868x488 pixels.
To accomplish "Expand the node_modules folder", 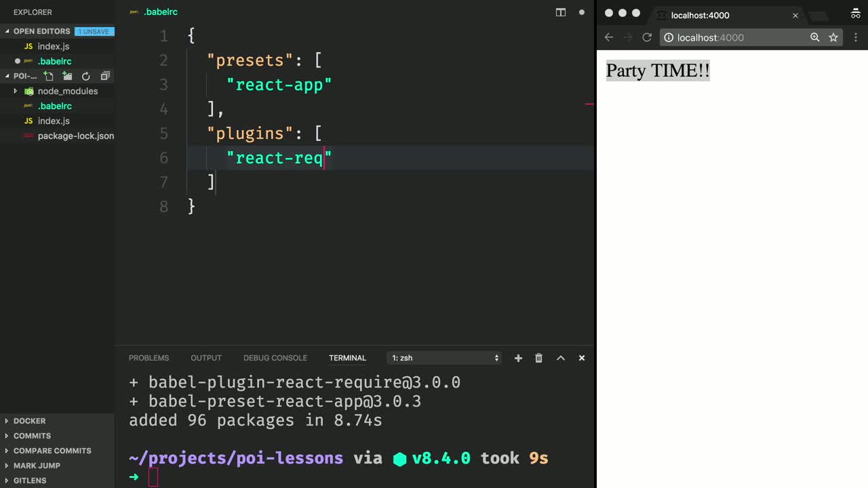I will [16, 91].
